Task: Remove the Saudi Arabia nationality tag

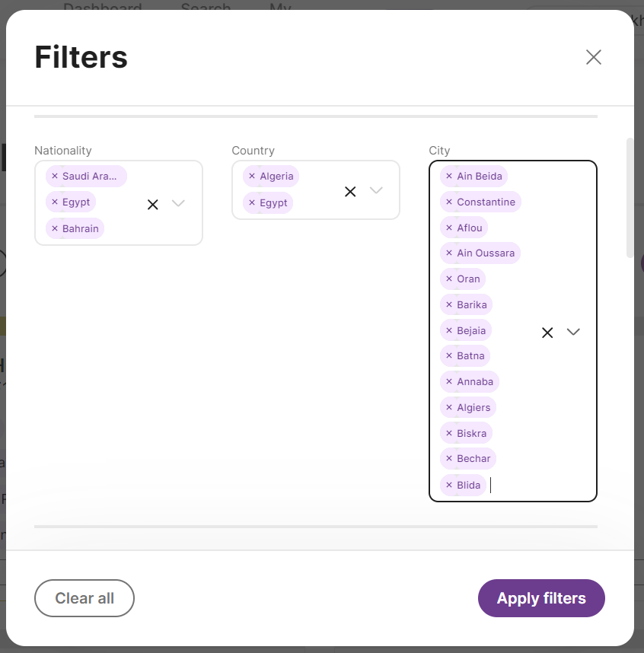Action: click(55, 176)
